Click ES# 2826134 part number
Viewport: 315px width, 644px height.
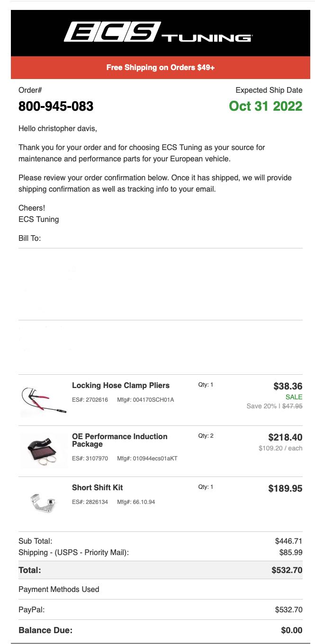click(90, 502)
